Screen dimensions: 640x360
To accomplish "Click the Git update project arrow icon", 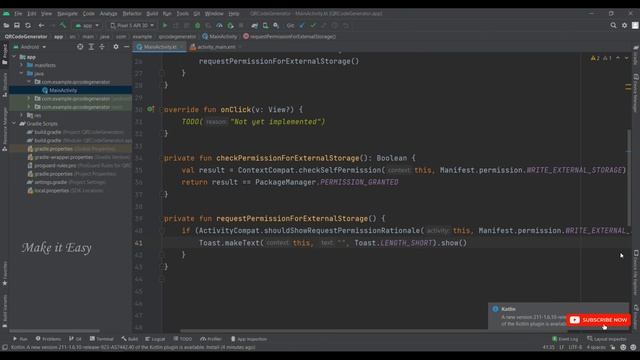I will pyautogui.click(x=302, y=25).
